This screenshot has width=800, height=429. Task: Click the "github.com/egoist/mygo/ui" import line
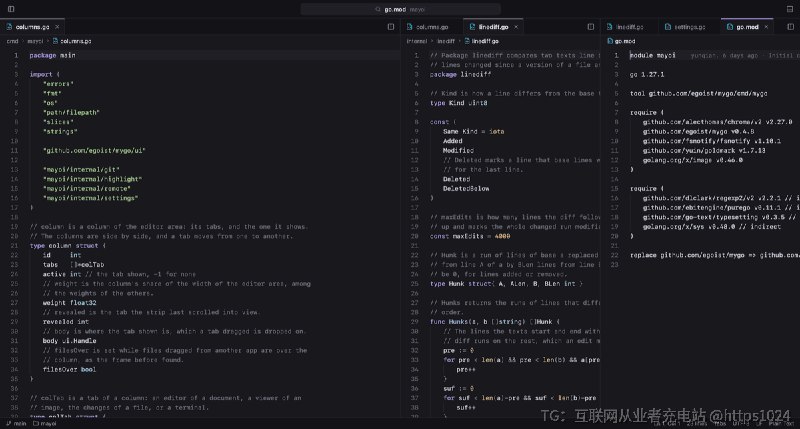tap(94, 150)
